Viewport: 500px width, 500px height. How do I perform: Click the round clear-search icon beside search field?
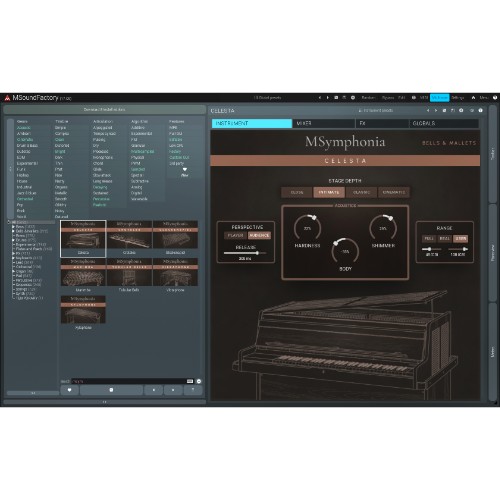coord(199,381)
